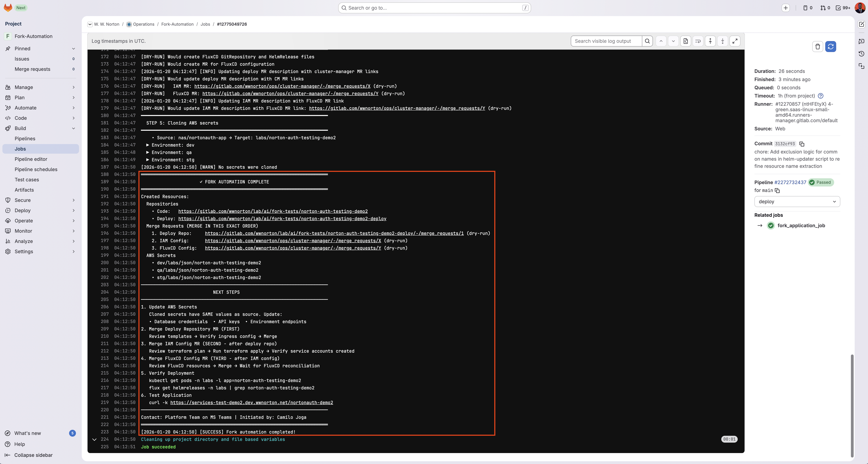The height and width of the screenshot is (464, 868).
Task: Enter full screen log view
Action: (735, 41)
